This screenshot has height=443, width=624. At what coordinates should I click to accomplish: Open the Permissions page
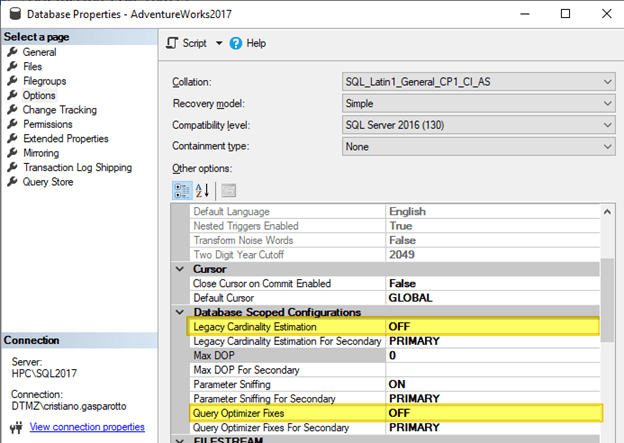[x=48, y=124]
